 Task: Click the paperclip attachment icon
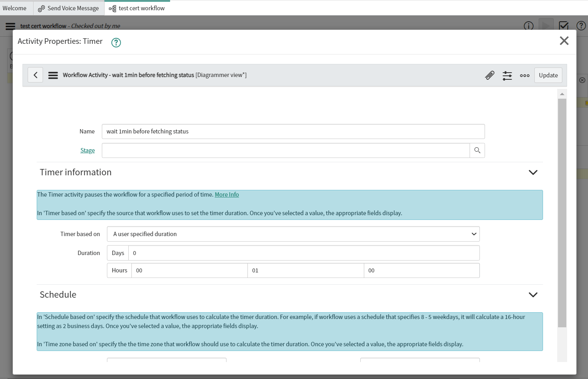pos(490,75)
